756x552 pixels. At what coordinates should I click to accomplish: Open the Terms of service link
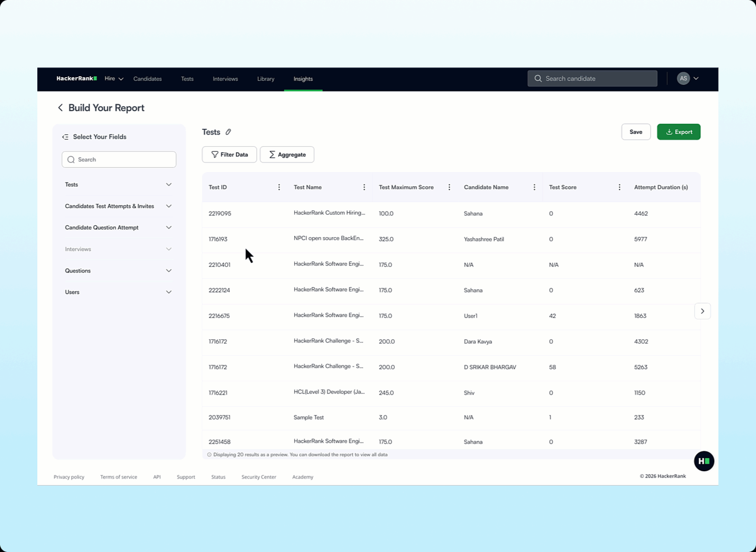tap(119, 477)
